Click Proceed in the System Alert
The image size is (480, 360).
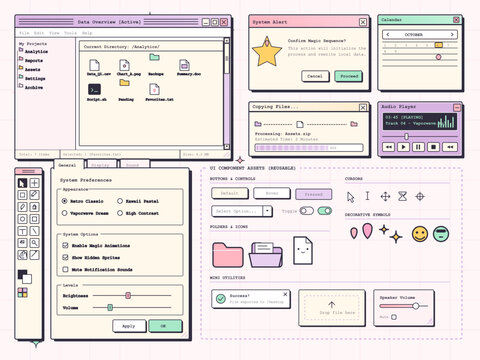click(x=349, y=76)
